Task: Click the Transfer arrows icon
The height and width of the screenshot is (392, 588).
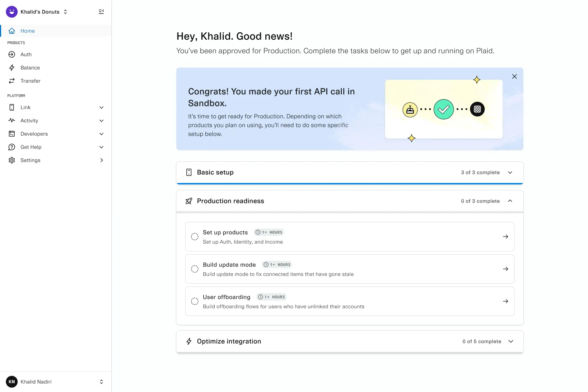Action: [x=12, y=81]
